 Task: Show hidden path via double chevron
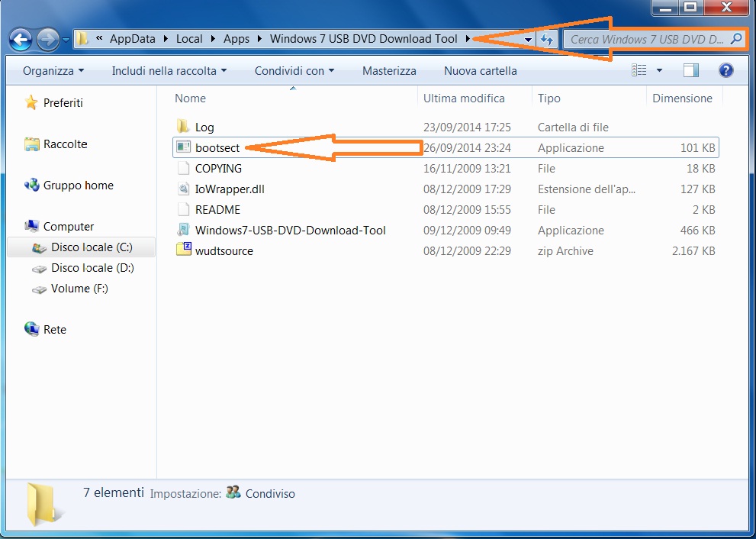[99, 39]
